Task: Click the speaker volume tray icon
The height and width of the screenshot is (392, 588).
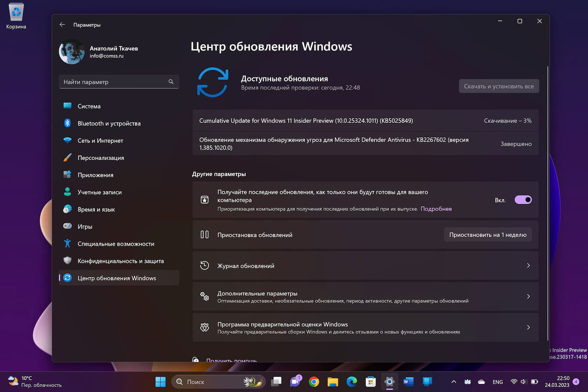Action: [524, 382]
